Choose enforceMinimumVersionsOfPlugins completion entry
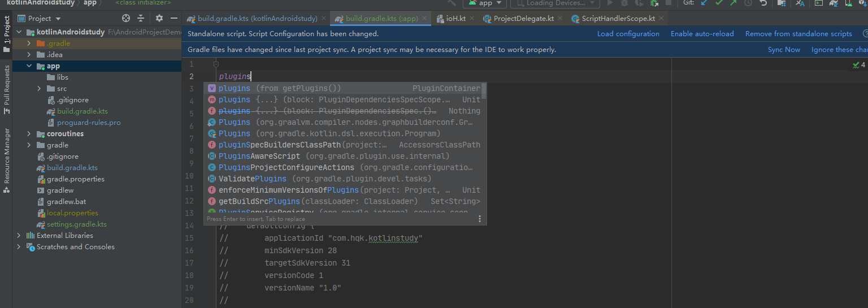This screenshot has width=868, height=308. pos(343,190)
